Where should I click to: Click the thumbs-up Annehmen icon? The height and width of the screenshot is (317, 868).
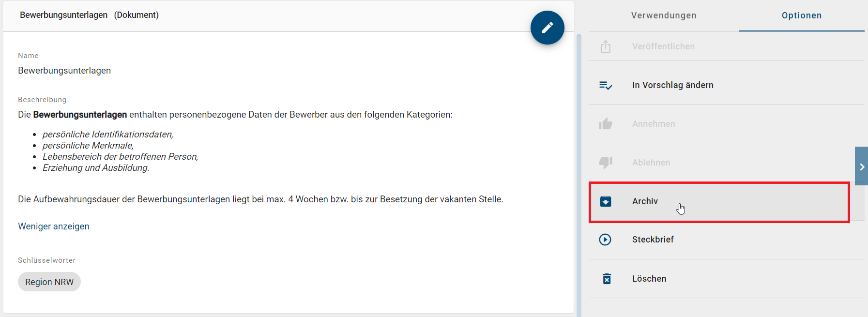click(606, 124)
